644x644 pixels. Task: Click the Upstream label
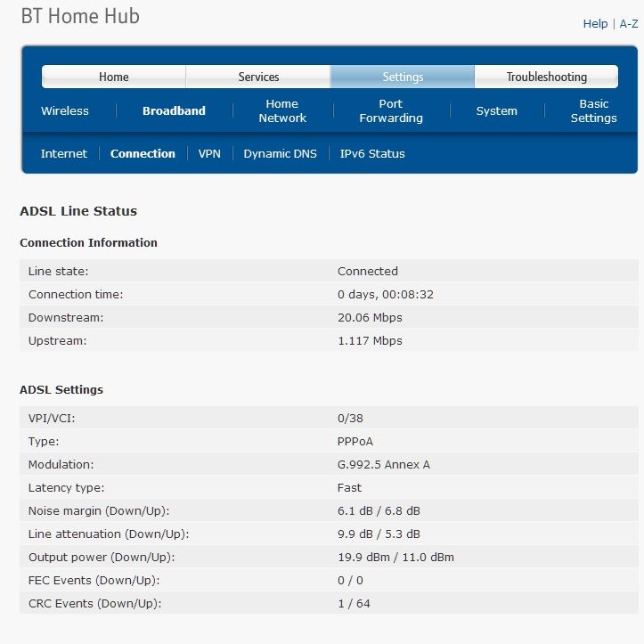(57, 341)
